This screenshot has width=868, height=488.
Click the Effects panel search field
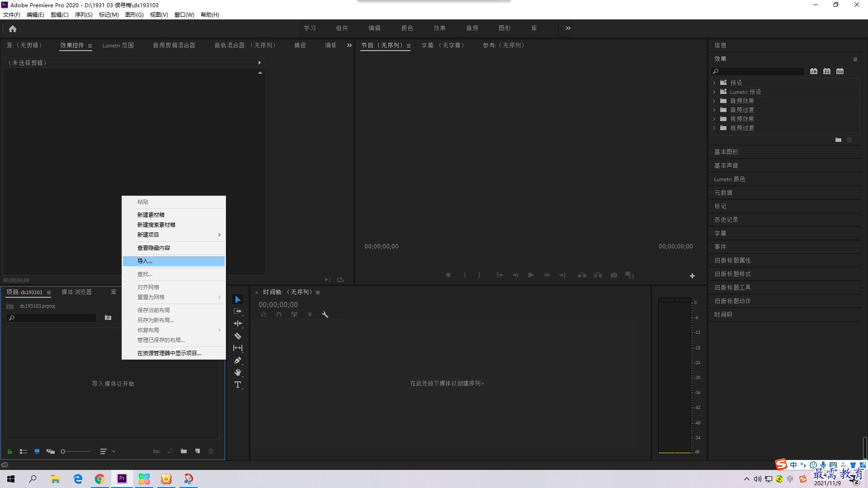758,71
